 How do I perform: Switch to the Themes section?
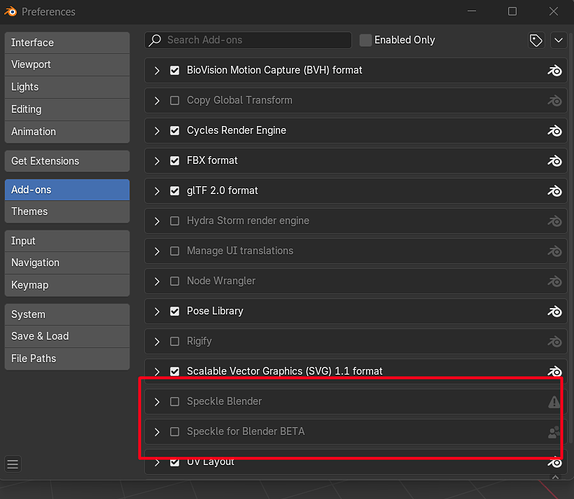(67, 211)
